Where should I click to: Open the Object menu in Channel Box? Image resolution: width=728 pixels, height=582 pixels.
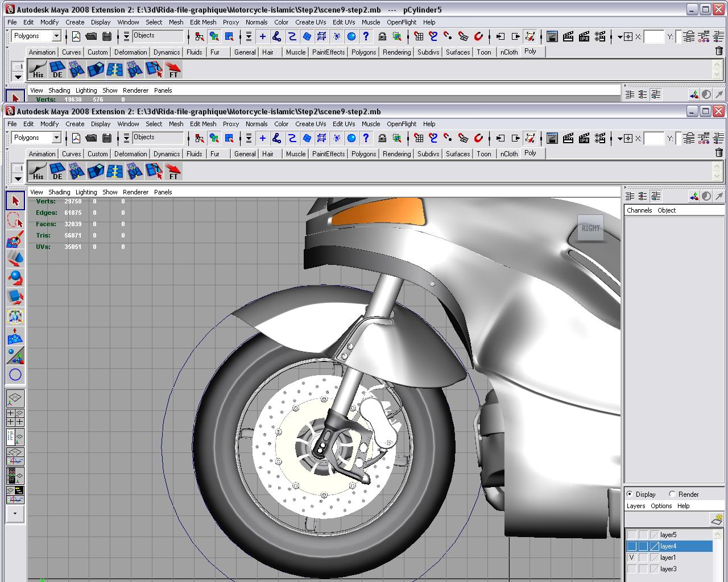667,210
